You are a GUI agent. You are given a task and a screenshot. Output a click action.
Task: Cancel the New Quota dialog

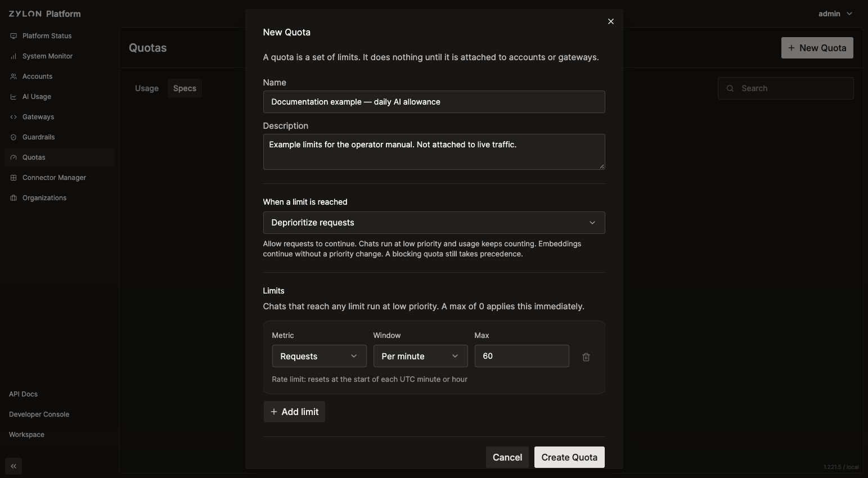(507, 457)
